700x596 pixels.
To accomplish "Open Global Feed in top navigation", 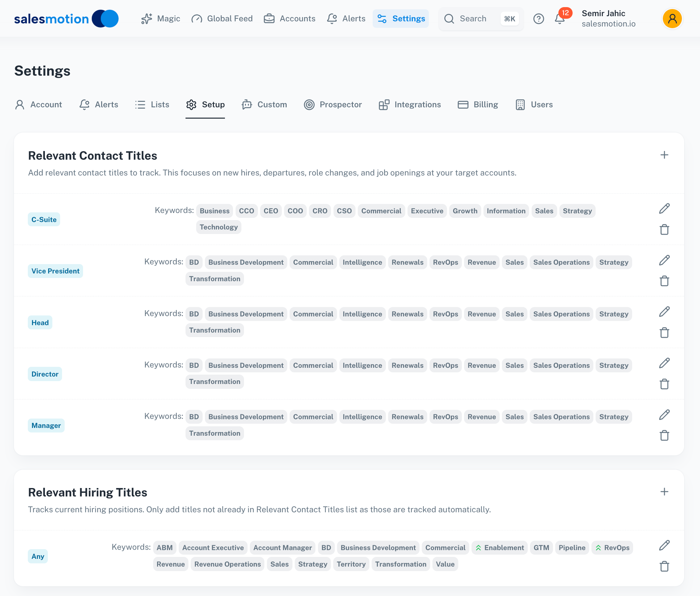I will (x=222, y=19).
